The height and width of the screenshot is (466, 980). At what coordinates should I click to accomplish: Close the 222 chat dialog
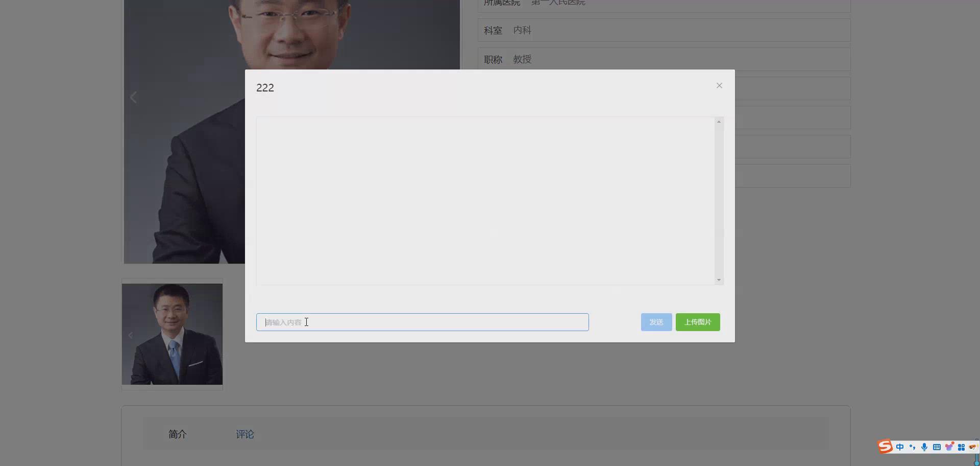tap(719, 85)
